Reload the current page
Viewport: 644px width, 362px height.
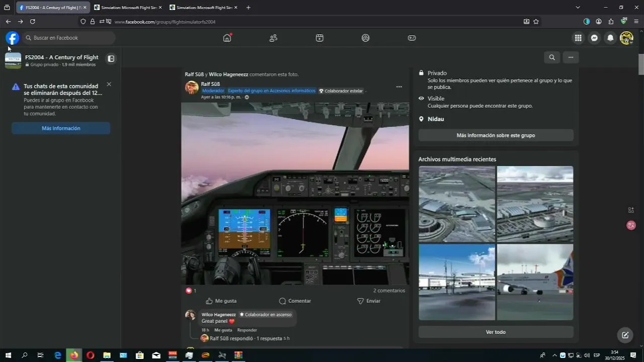click(x=33, y=22)
